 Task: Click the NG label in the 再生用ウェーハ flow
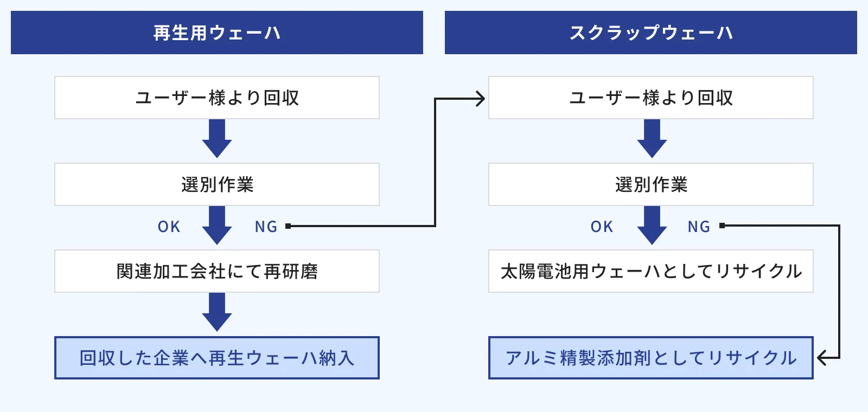pos(266,227)
